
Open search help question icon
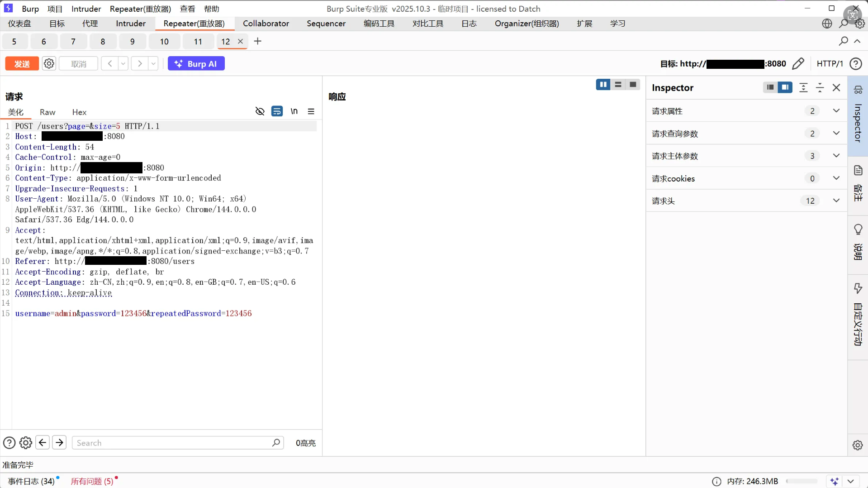pyautogui.click(x=9, y=443)
